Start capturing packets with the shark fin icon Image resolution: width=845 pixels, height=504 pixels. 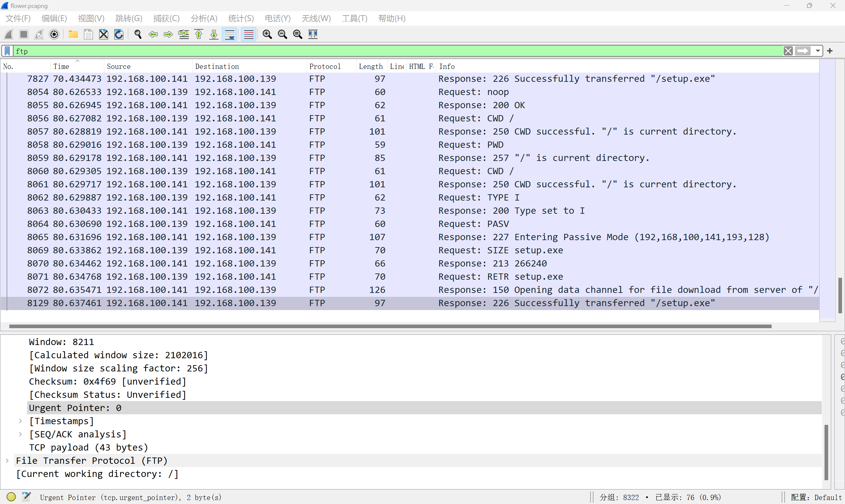click(x=9, y=34)
